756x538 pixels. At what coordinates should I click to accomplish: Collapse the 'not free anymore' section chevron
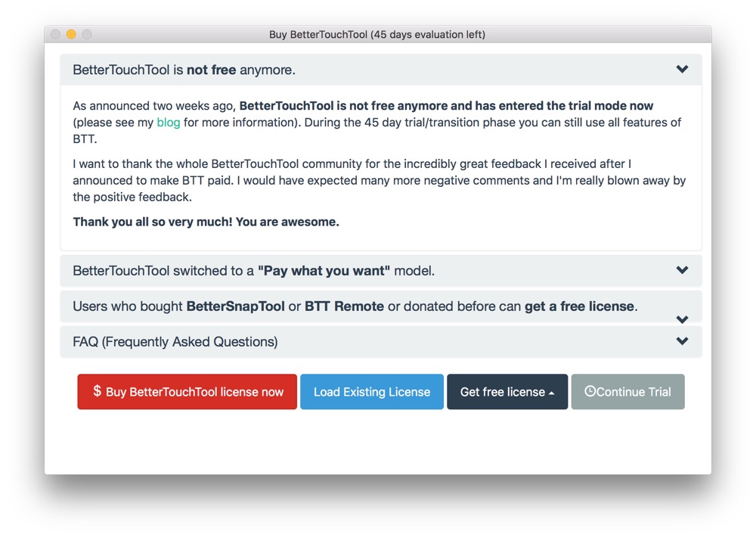coord(682,69)
